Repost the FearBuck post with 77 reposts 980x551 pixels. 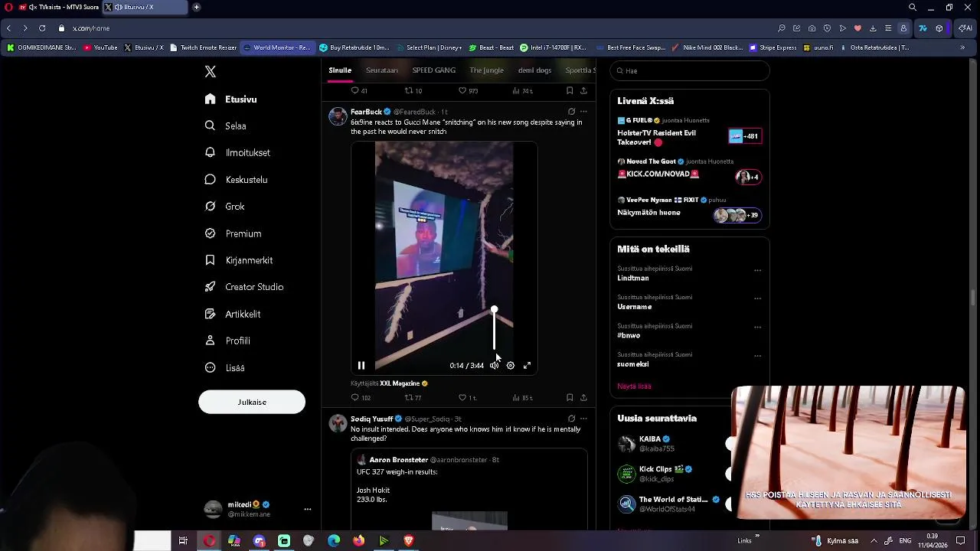[x=413, y=398]
